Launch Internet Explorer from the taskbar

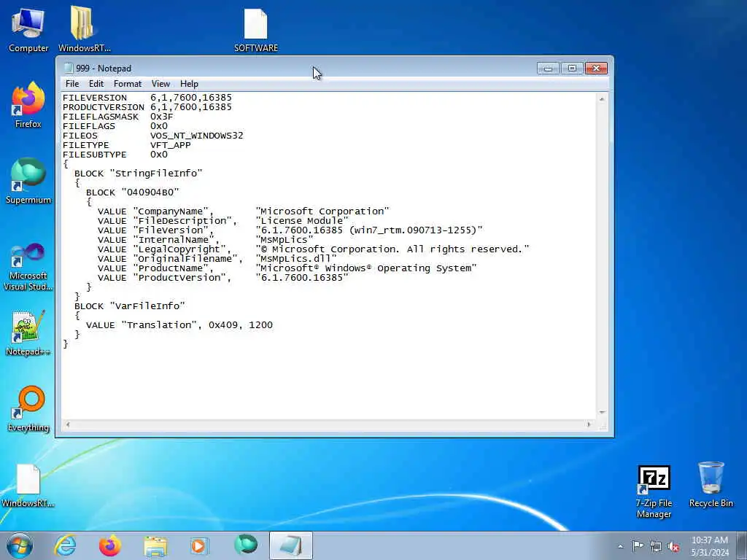point(65,545)
